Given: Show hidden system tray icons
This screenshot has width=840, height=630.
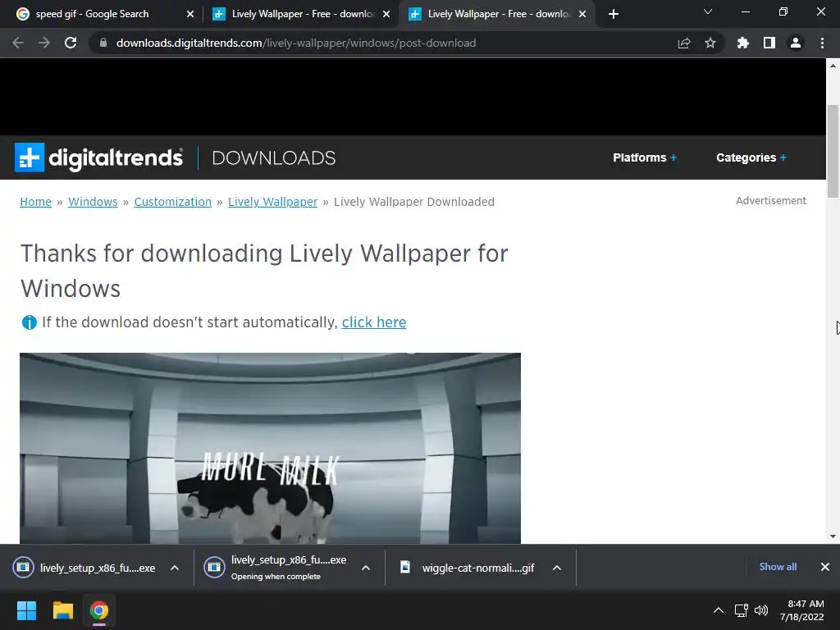Looking at the screenshot, I should click(x=719, y=610).
